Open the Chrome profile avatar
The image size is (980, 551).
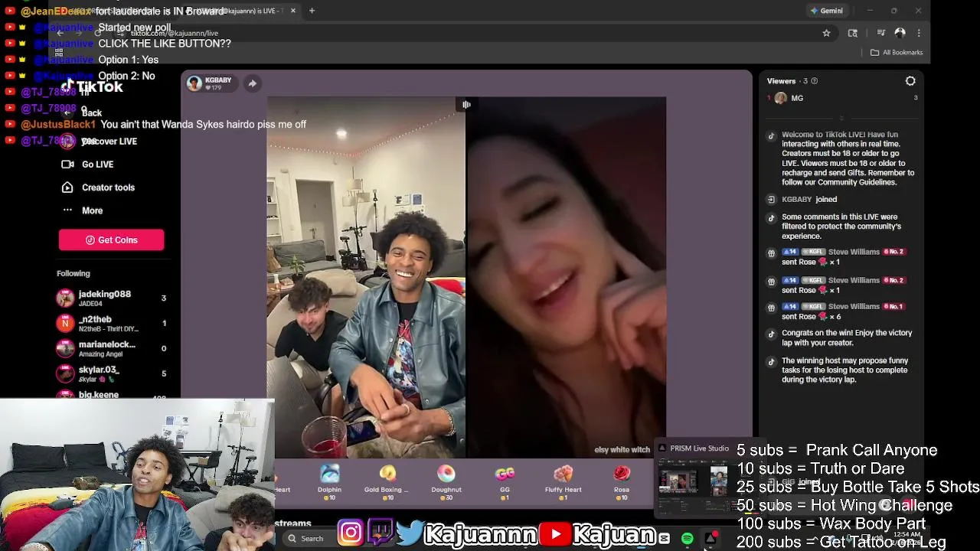point(900,33)
